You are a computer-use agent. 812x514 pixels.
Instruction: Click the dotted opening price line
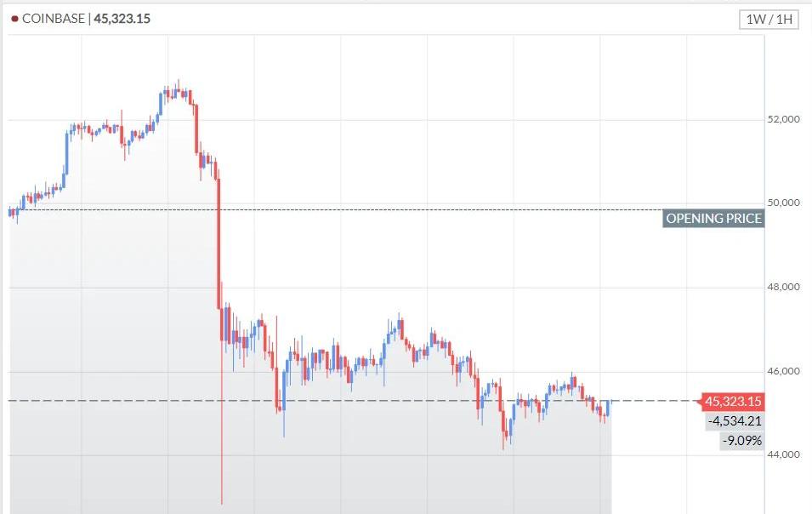425,209
